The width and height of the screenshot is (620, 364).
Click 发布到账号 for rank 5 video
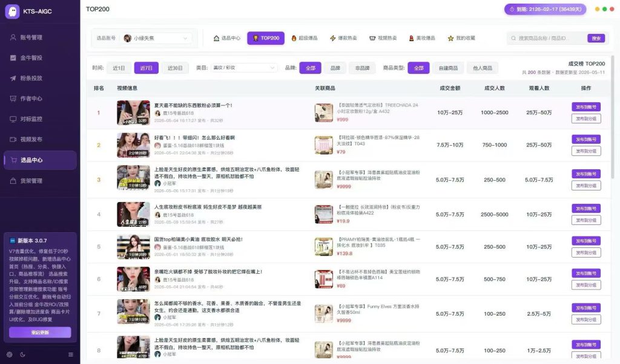point(586,241)
